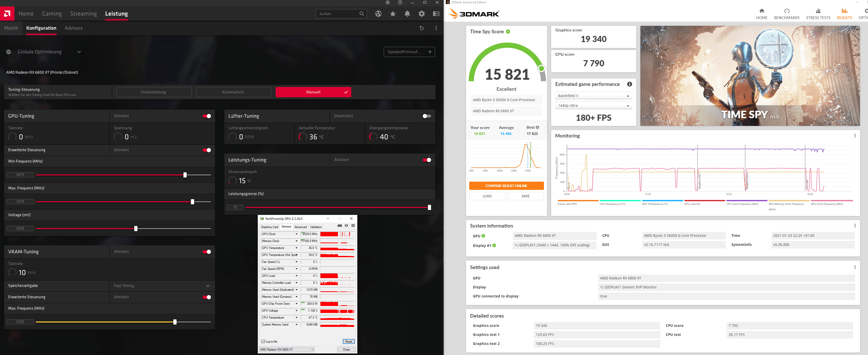Adjust Min Frequenz slider handle
Viewport: 868px width, 355px height.
pyautogui.click(x=185, y=175)
